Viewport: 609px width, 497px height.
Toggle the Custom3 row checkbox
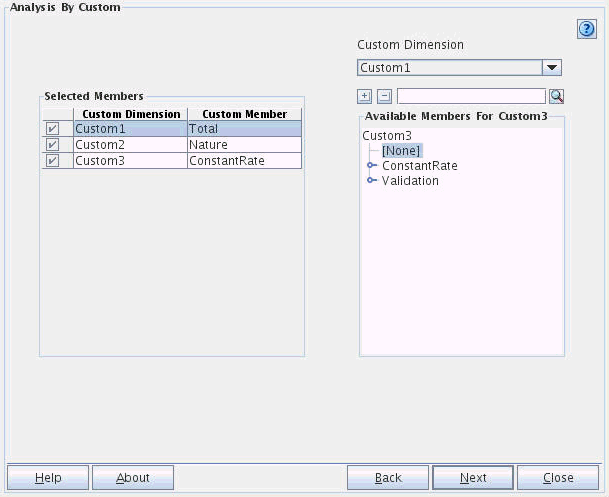[x=52, y=160]
